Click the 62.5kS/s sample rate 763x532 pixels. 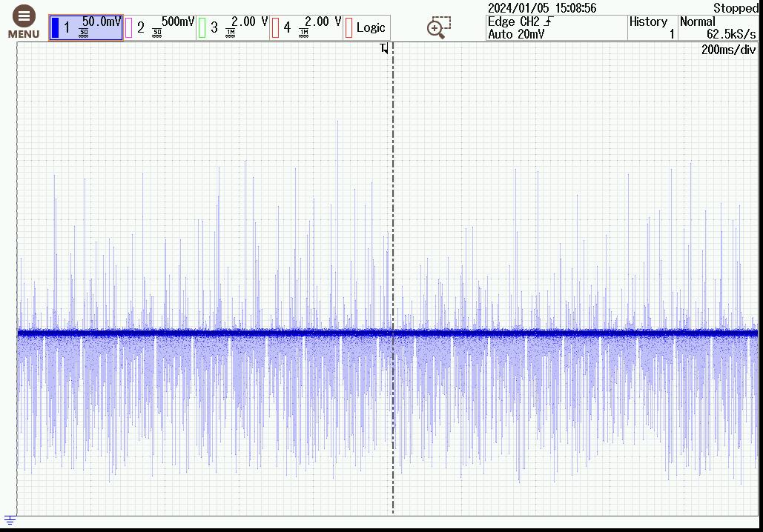click(x=731, y=34)
